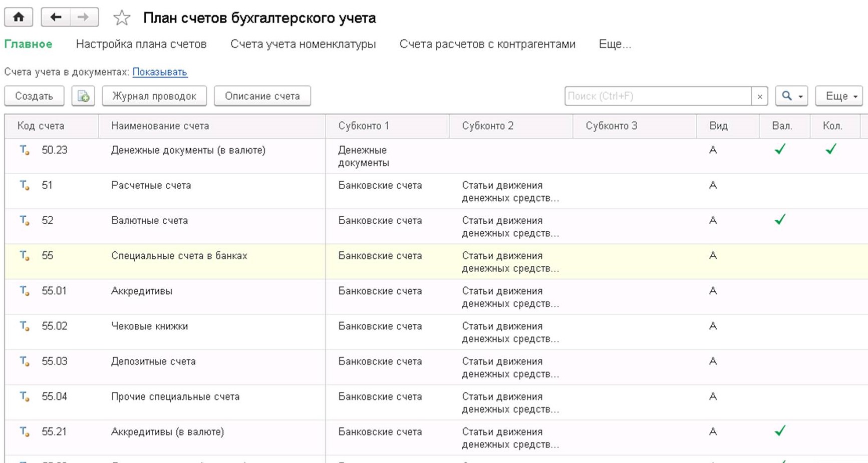Add page to favorites with star

coord(122,19)
